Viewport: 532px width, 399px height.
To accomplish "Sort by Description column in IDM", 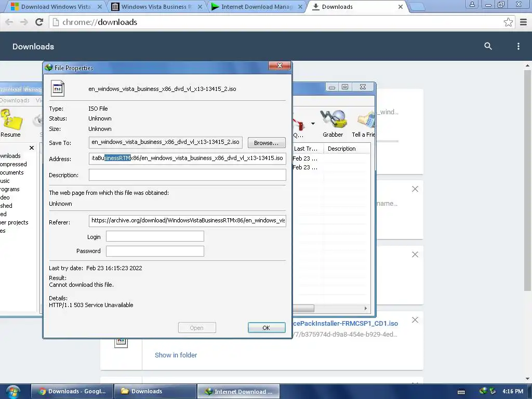I will pos(347,149).
